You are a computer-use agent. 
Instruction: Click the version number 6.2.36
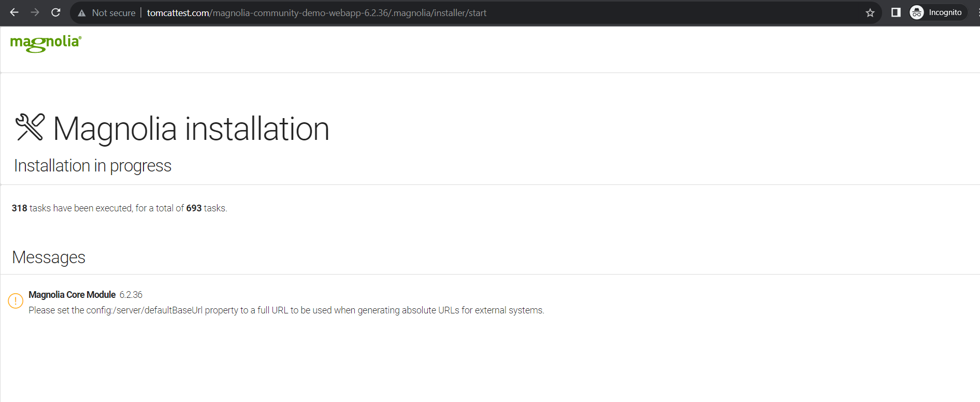131,295
